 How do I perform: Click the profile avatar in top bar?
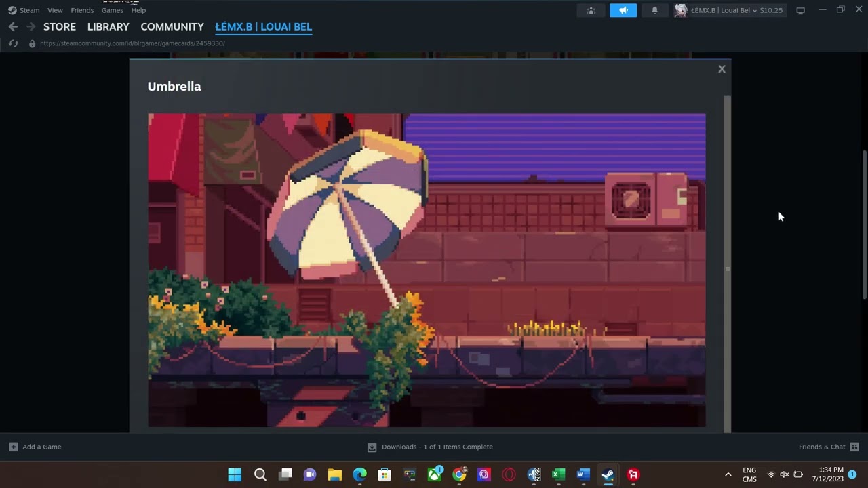(681, 10)
